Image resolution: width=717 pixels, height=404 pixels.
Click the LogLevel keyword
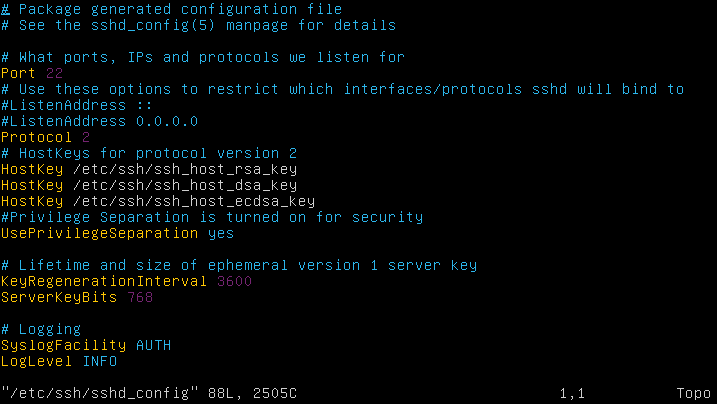point(36,361)
